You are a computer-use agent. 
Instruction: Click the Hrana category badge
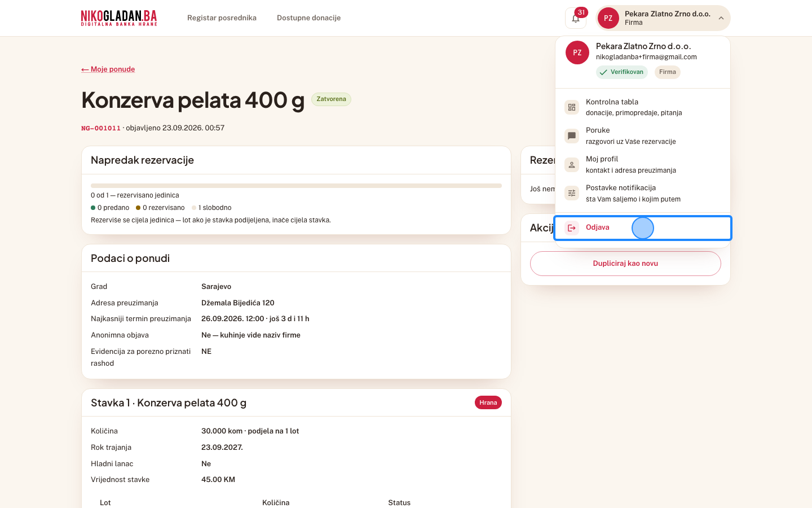488,402
